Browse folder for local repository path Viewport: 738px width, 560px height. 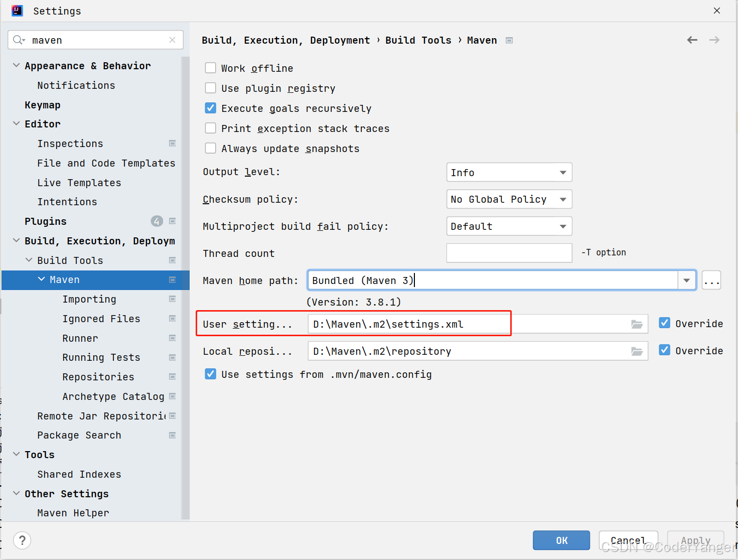637,351
